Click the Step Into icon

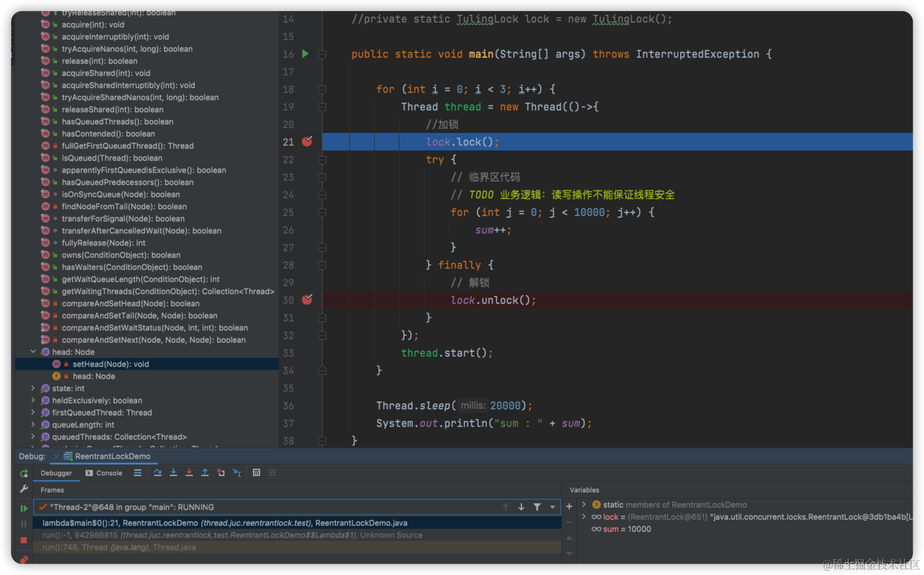[x=173, y=472]
